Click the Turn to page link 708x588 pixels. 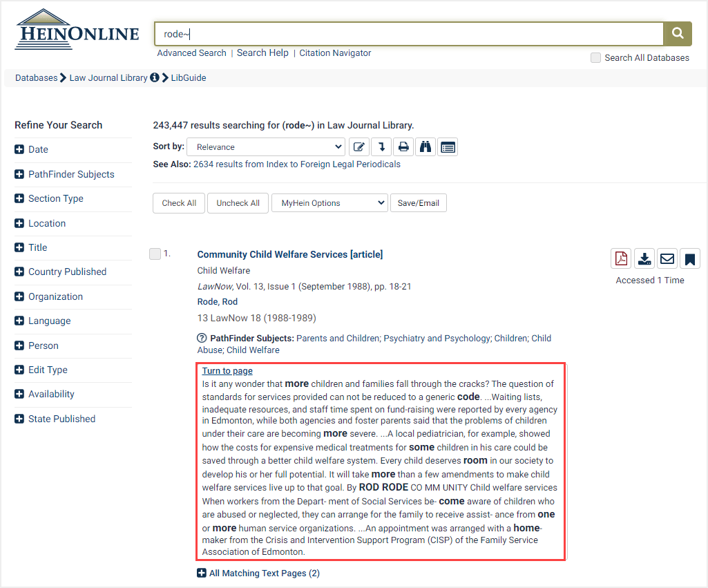[227, 371]
